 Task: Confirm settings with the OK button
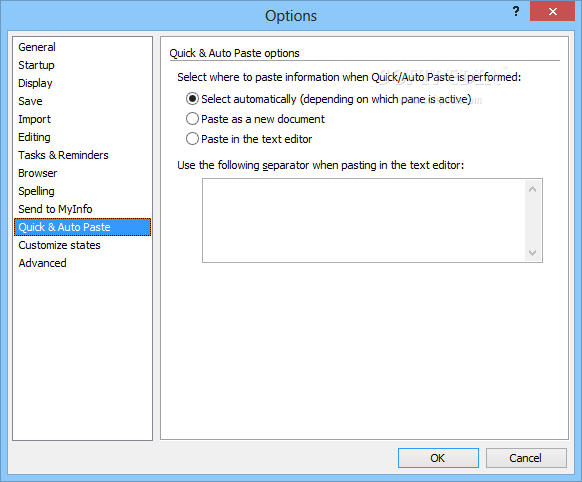point(438,458)
